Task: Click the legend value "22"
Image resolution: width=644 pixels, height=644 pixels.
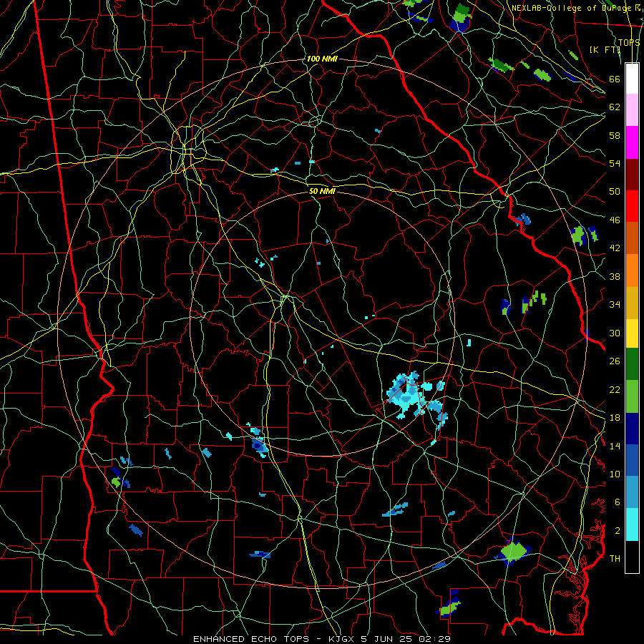Action: 615,389
